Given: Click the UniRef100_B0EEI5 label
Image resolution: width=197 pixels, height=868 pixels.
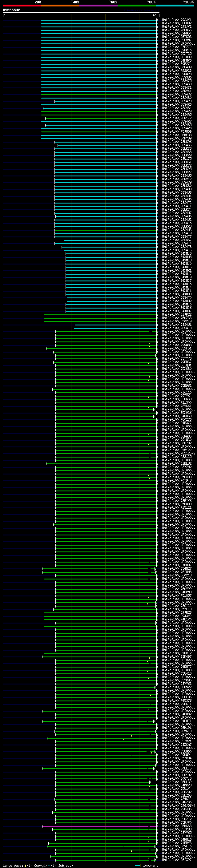Looking at the screenshot, I should 176,769.
